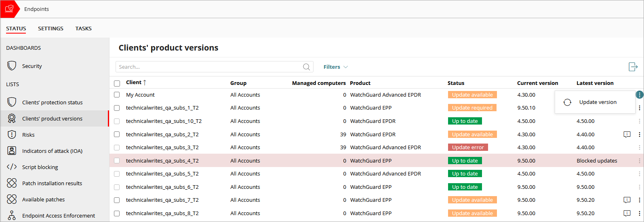
Task: Open the options menu for technicalwrites_qa_subs_8_T2
Action: pos(639,213)
